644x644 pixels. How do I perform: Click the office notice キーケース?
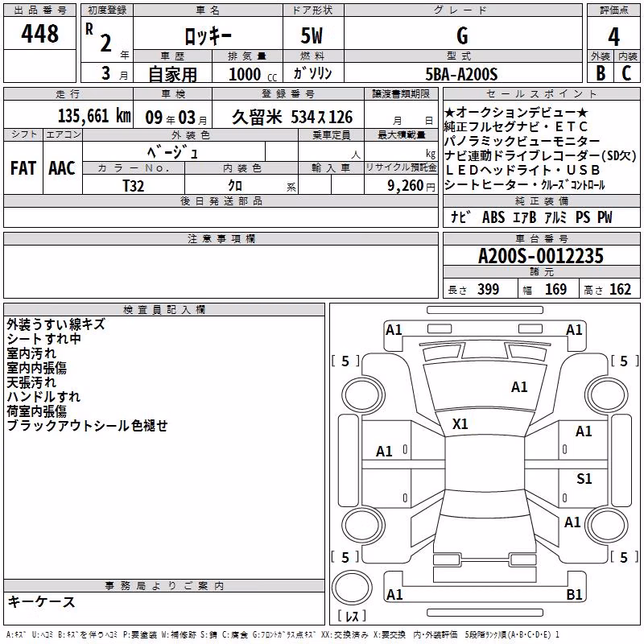point(42,602)
